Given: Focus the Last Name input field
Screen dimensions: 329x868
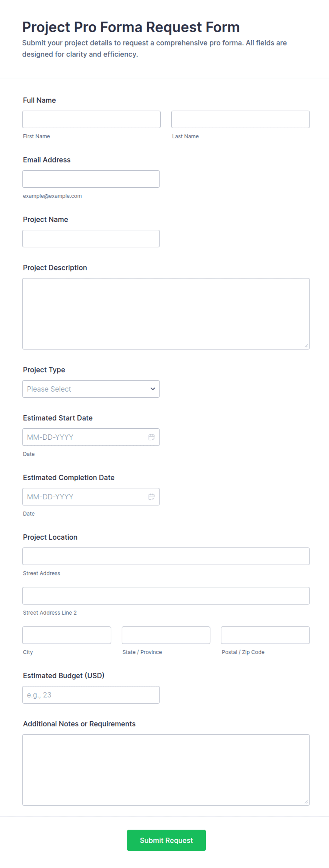Looking at the screenshot, I should click(241, 119).
